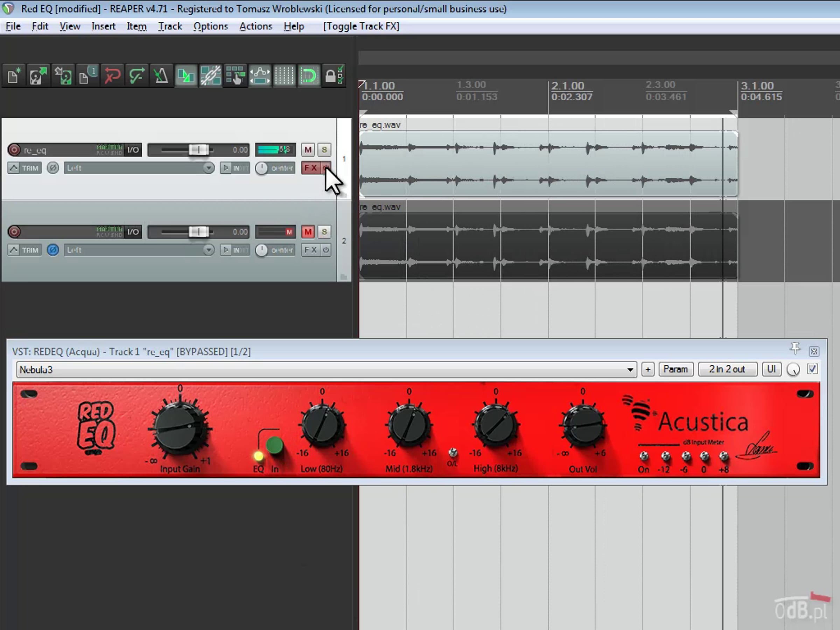The height and width of the screenshot is (630, 840).
Task: Unmute track 2
Action: 308,232
